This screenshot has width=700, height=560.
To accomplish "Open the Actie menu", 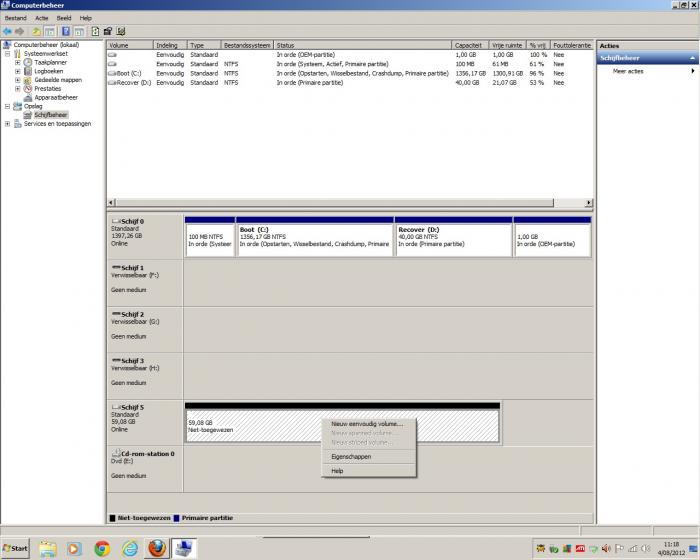I will coord(41,18).
